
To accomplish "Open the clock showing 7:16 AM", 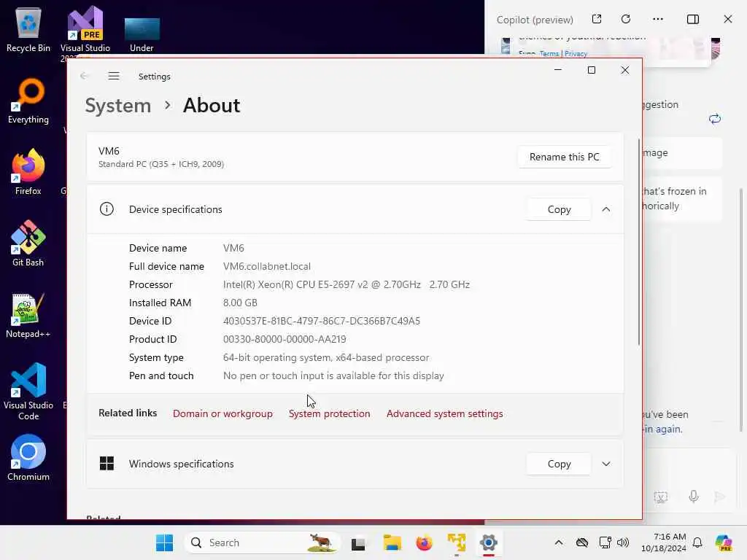I will pos(664,542).
